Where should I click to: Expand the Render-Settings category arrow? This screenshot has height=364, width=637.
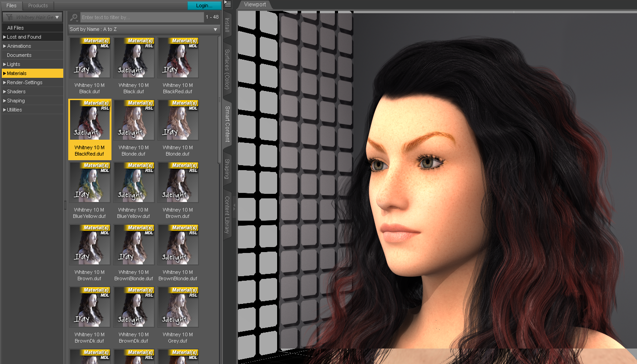pos(5,82)
